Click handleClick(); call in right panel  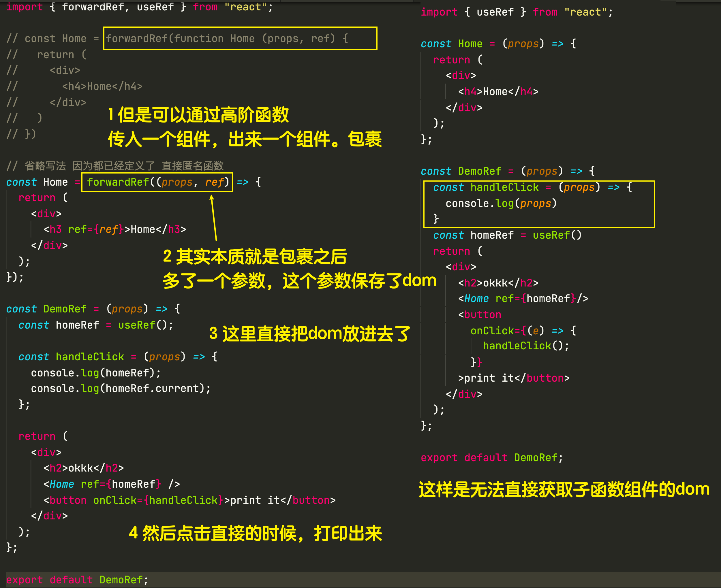click(x=525, y=346)
